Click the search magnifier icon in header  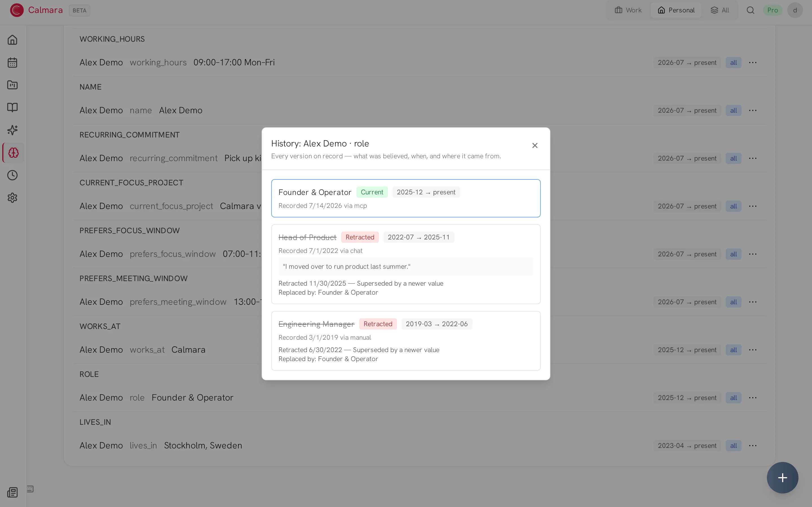tap(750, 10)
